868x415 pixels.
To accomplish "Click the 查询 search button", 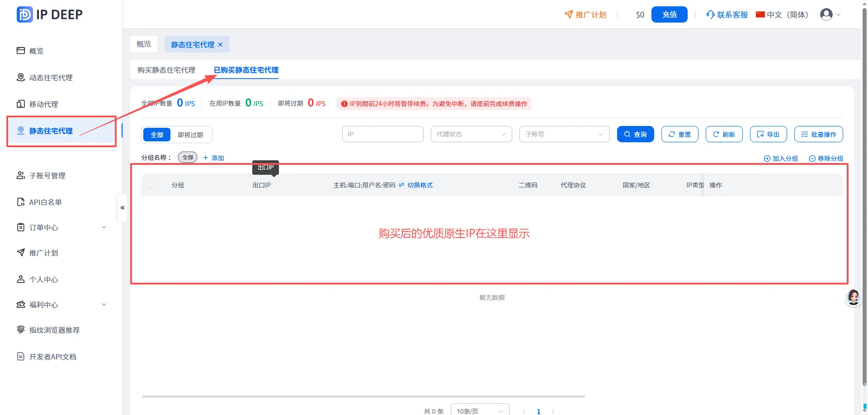I will click(636, 134).
